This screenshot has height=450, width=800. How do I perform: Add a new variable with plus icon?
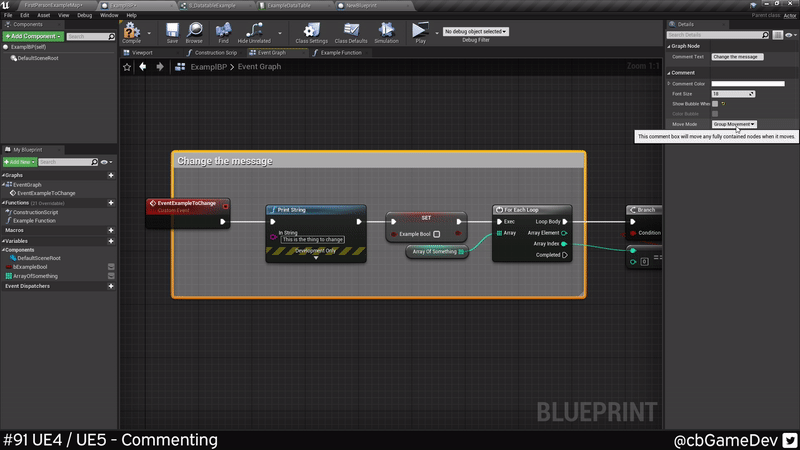pos(111,241)
